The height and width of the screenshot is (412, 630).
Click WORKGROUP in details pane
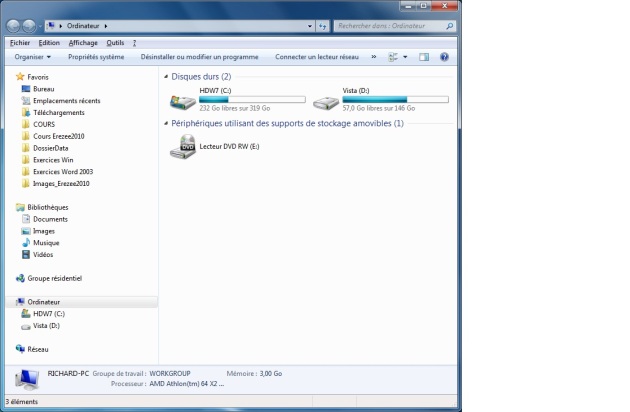pyautogui.click(x=170, y=373)
